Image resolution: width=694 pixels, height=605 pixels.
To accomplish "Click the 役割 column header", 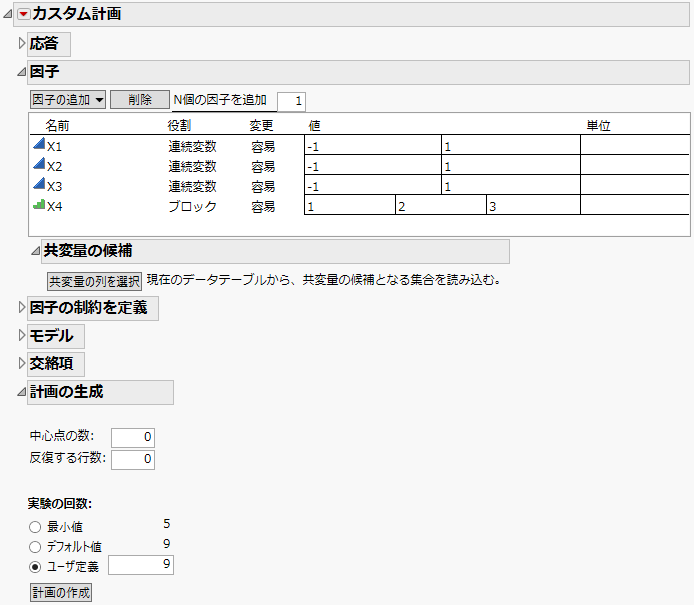I will [x=179, y=126].
